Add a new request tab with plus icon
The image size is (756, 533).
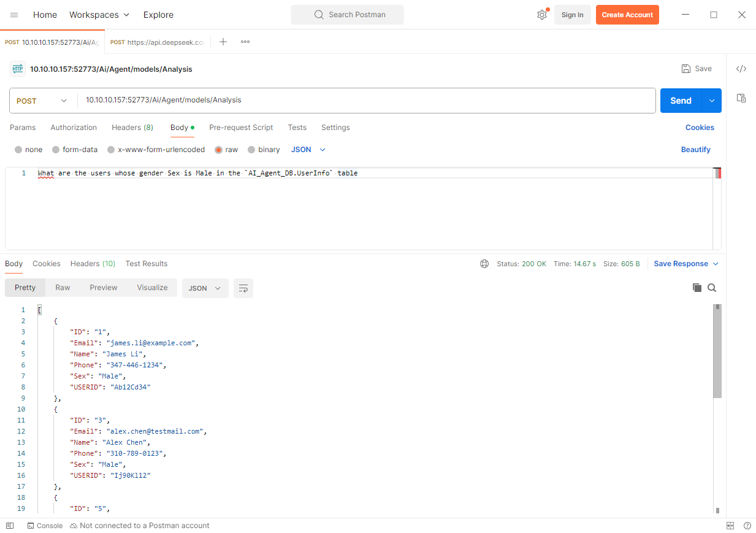(223, 42)
